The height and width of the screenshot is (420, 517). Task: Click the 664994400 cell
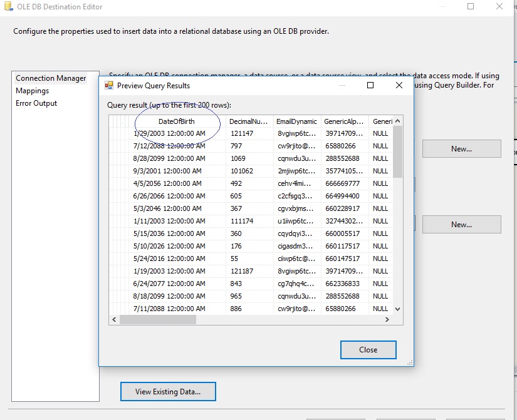[345, 196]
